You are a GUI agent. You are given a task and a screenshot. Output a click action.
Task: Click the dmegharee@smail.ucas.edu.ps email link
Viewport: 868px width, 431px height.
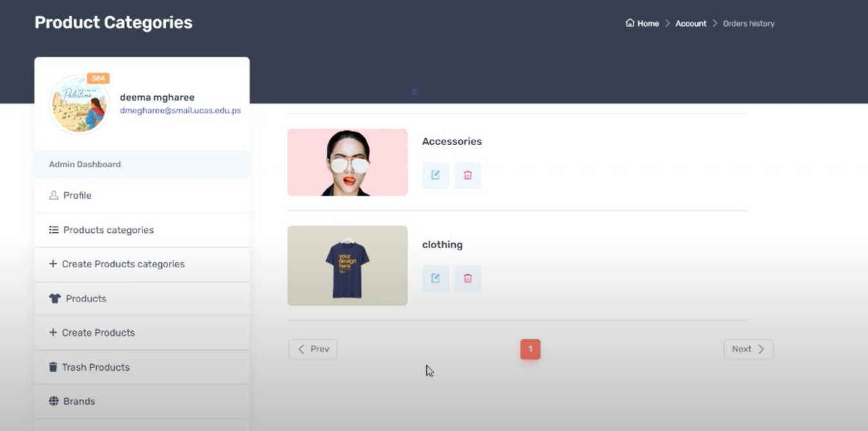pos(180,110)
